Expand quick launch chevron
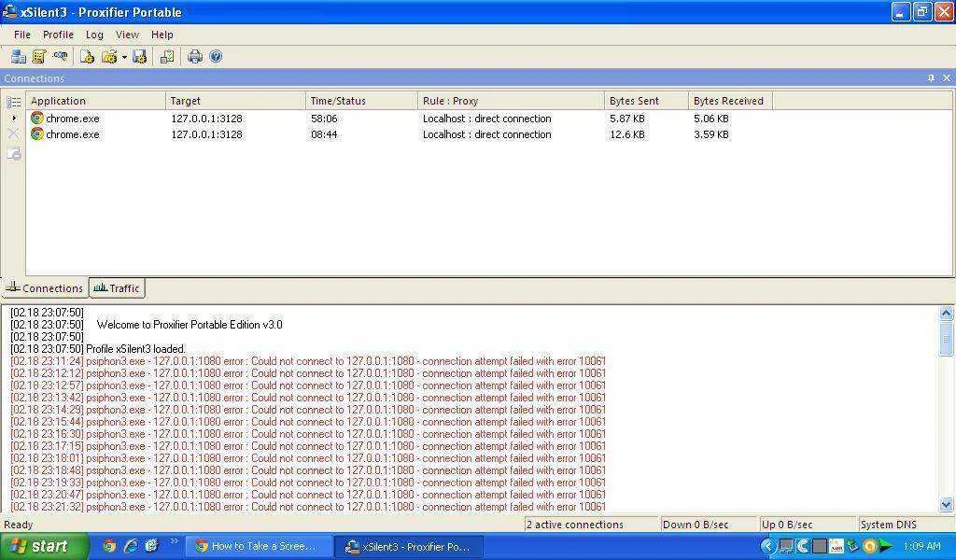Image resolution: width=956 pixels, height=560 pixels. pyautogui.click(x=174, y=541)
